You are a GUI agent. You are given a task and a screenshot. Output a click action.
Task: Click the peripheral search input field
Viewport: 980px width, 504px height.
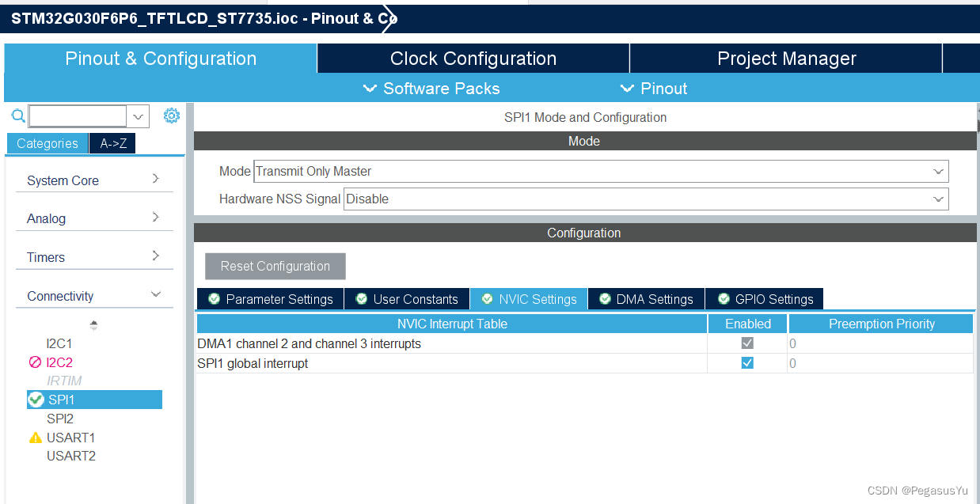[x=78, y=116]
